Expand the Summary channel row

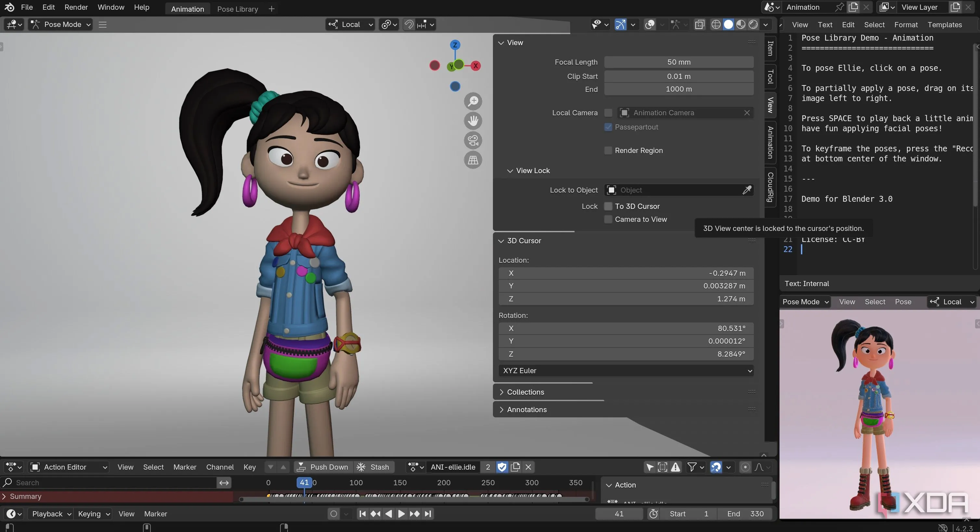(4, 497)
